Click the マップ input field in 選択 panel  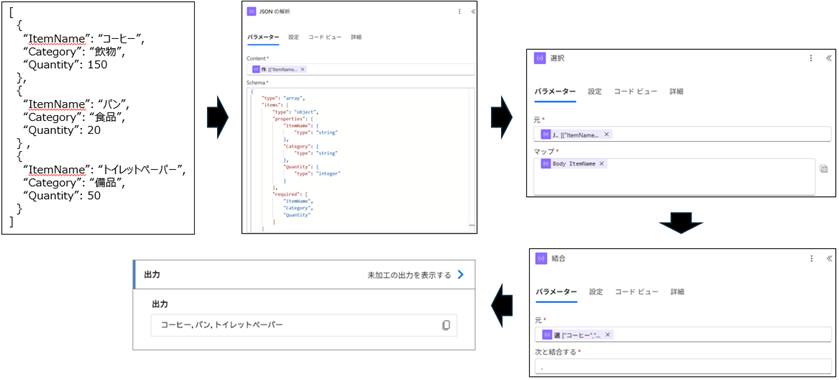point(674,176)
